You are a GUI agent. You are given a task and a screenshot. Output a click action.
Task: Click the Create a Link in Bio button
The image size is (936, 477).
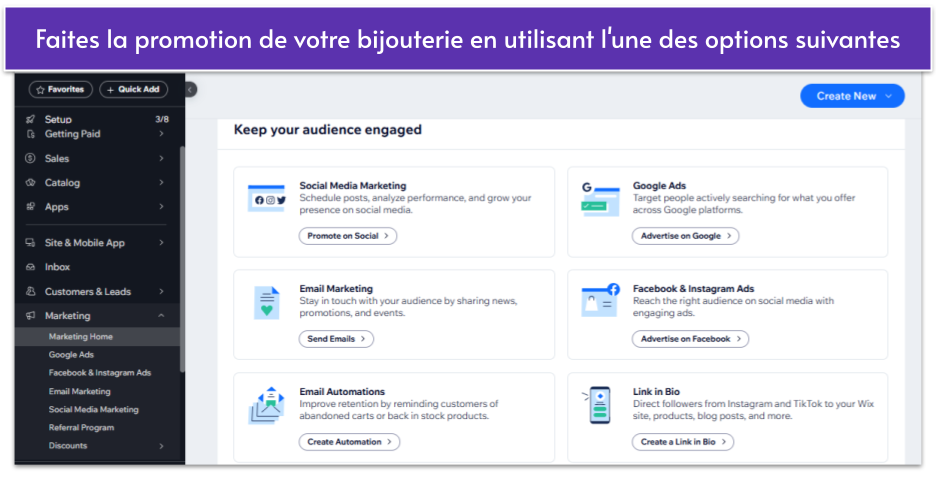(x=683, y=442)
